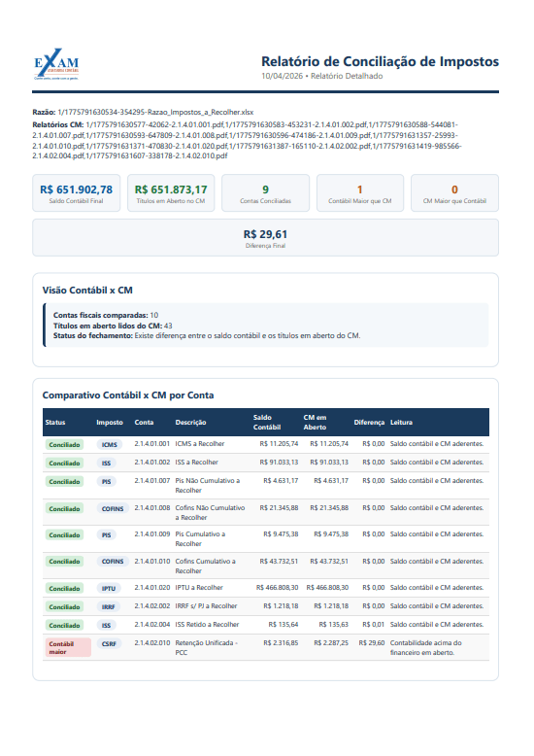The height and width of the screenshot is (756, 534).
Task: Click the EXAM company logo
Action: pyautogui.click(x=56, y=63)
